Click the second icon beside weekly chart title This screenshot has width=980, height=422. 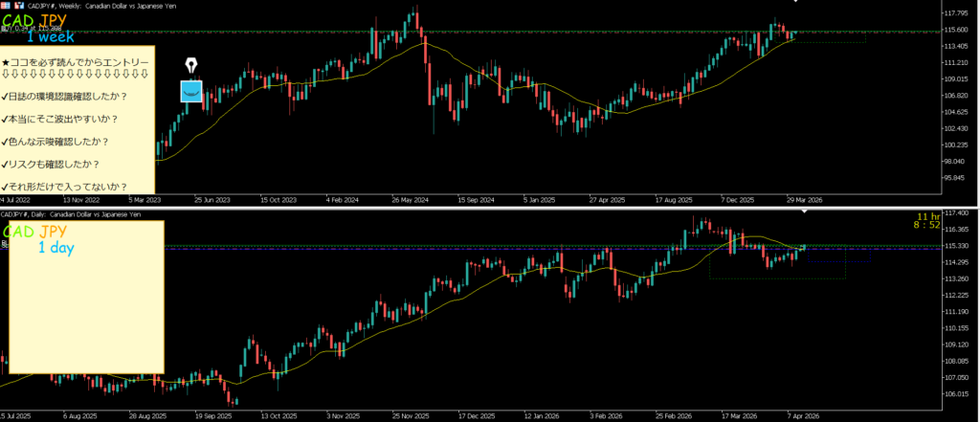pos(18,6)
